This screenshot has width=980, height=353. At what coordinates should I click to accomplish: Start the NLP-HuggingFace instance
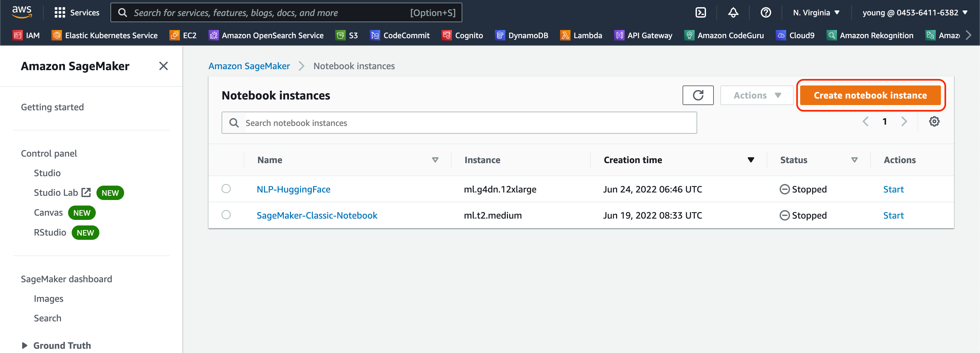pyautogui.click(x=893, y=189)
